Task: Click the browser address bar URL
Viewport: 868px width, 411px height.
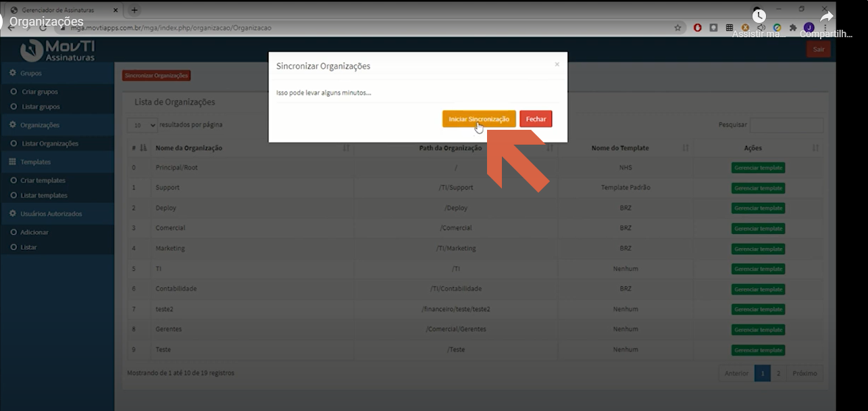Action: (x=172, y=28)
